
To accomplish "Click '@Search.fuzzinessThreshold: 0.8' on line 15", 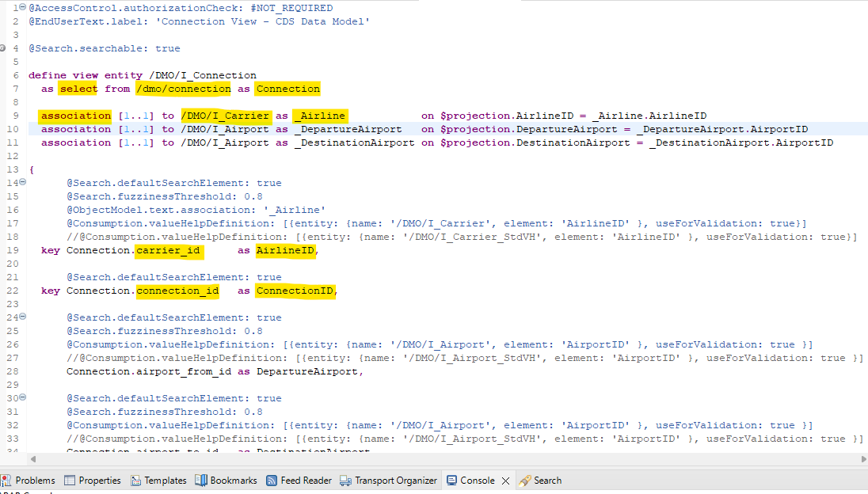I will [x=165, y=196].
